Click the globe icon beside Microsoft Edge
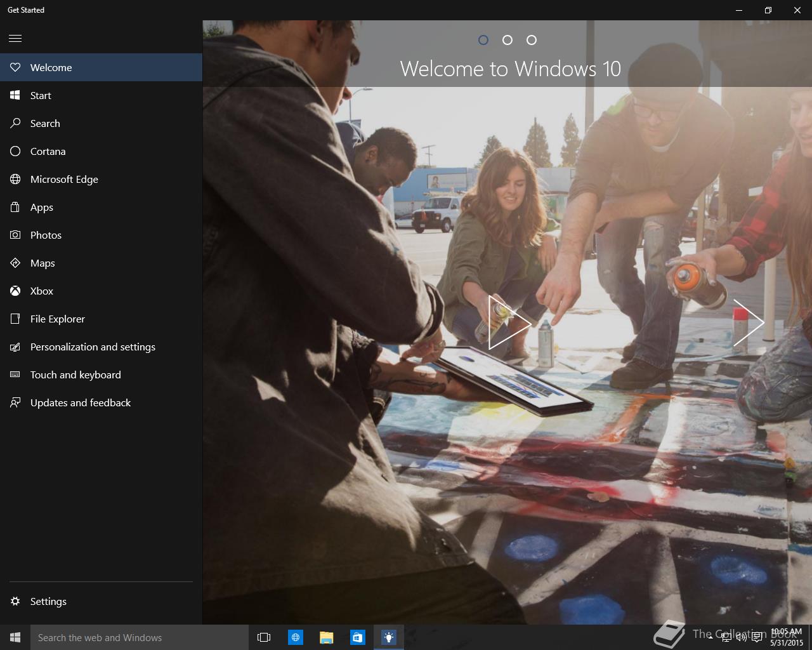Screen dimensions: 812x650 [x=15, y=179]
